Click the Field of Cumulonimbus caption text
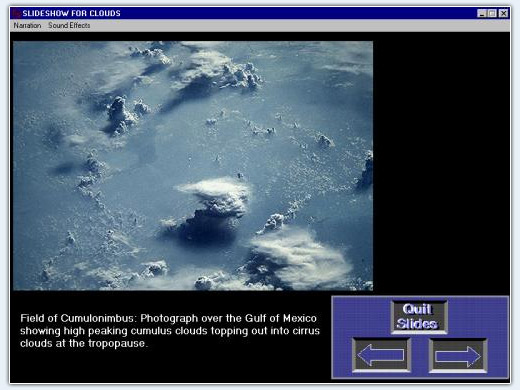Viewport: 520px width, 390px height. point(170,331)
